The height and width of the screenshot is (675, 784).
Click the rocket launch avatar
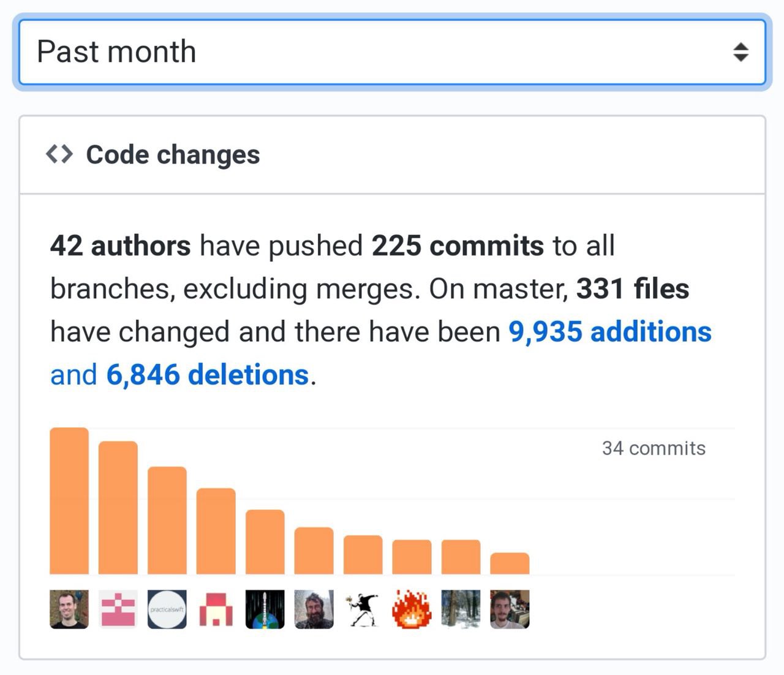point(265,609)
